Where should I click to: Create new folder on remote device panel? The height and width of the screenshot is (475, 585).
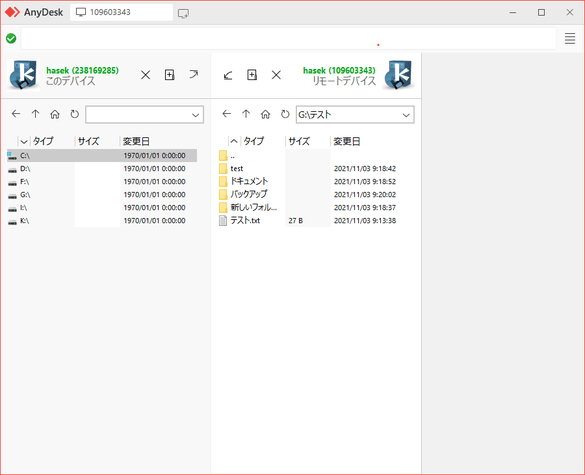[252, 75]
